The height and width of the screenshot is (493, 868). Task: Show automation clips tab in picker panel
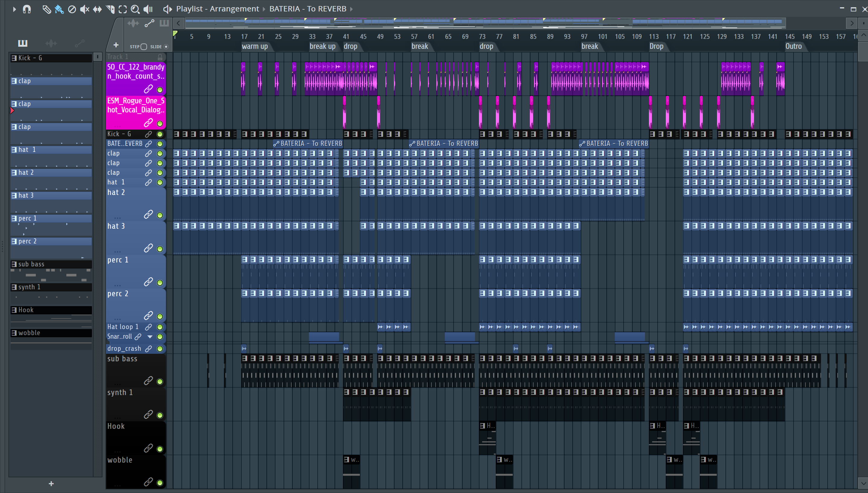(80, 43)
